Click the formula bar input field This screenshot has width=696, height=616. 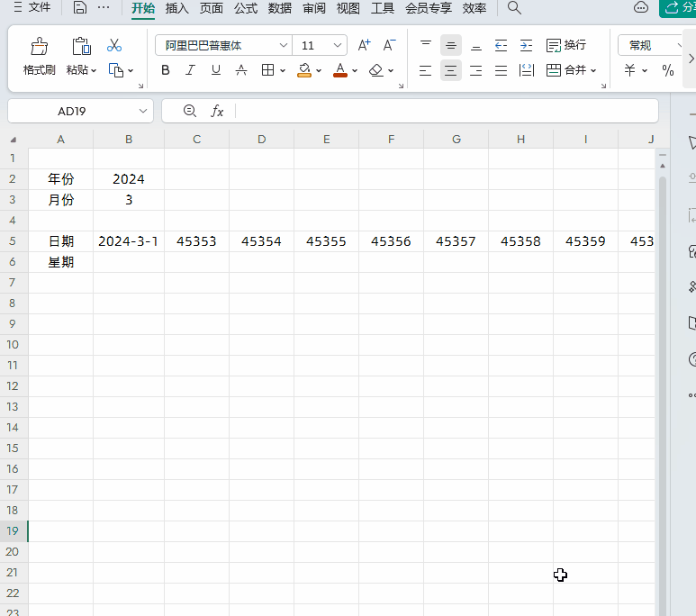coord(446,111)
